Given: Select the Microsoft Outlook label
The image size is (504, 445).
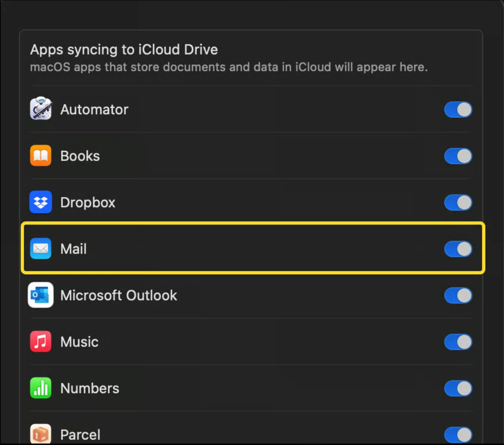Looking at the screenshot, I should pos(119,296).
